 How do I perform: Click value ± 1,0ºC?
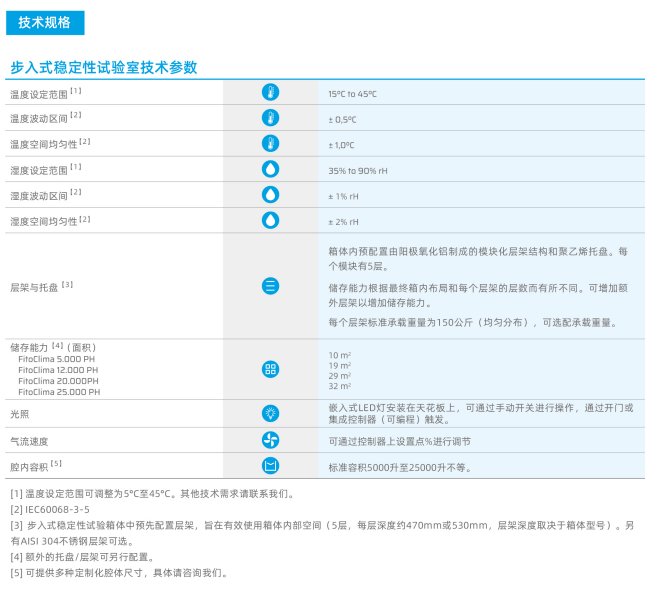341,145
